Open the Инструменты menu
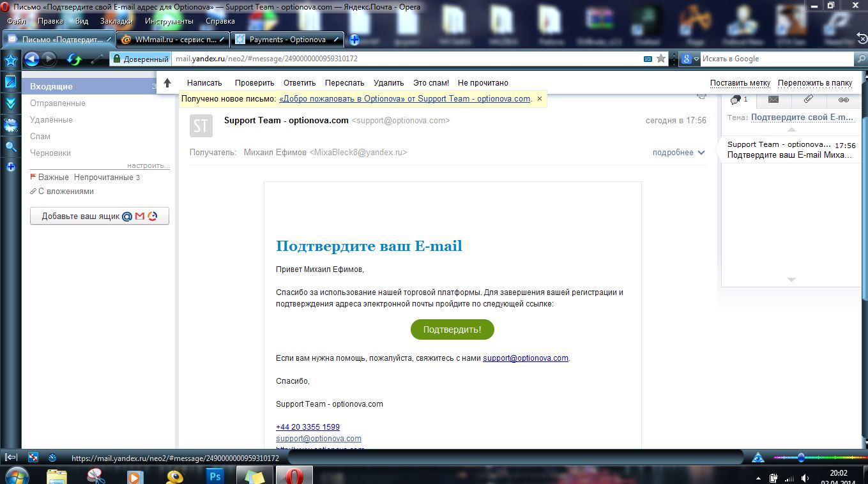The width and height of the screenshot is (868, 484). [x=169, y=21]
